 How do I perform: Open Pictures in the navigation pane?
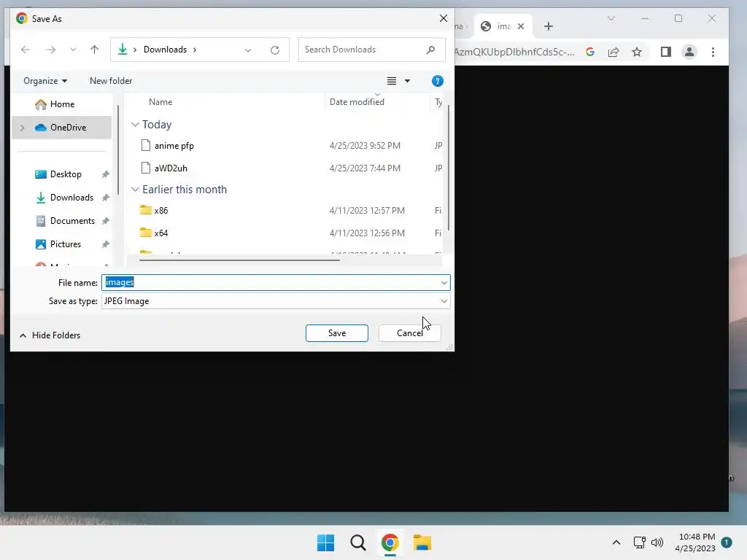[x=65, y=244]
